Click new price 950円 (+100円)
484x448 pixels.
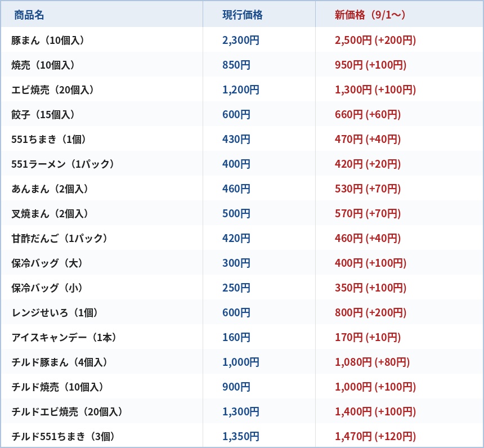click(370, 65)
